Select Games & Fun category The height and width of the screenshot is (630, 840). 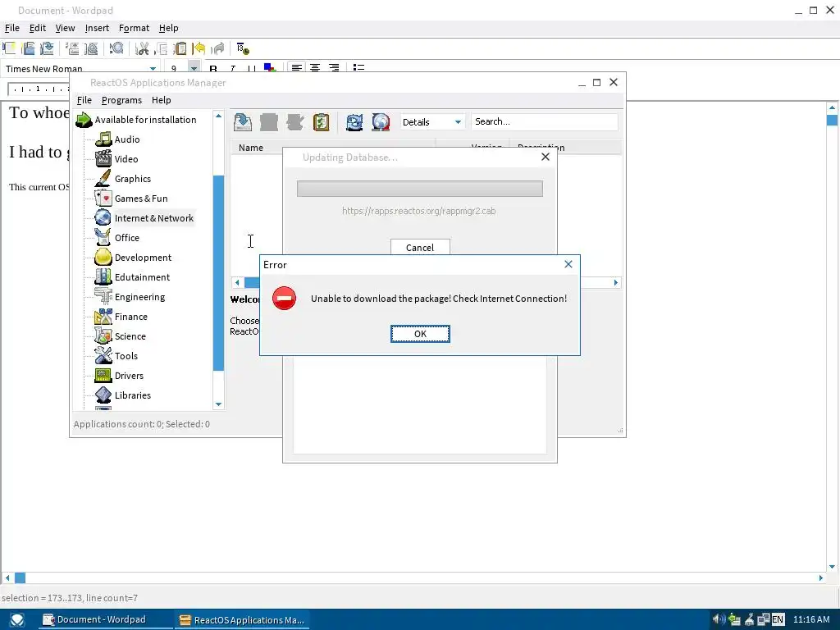[141, 199]
